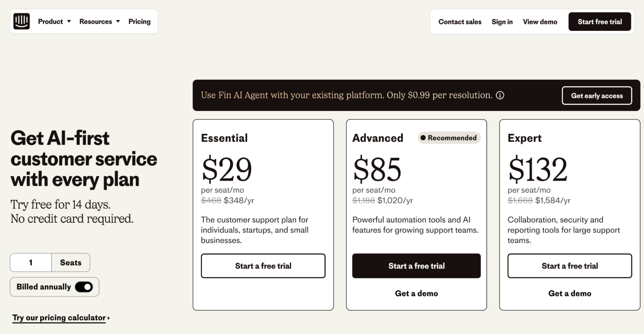The image size is (644, 334).
Task: Click the seats number input field
Action: pyautogui.click(x=31, y=263)
